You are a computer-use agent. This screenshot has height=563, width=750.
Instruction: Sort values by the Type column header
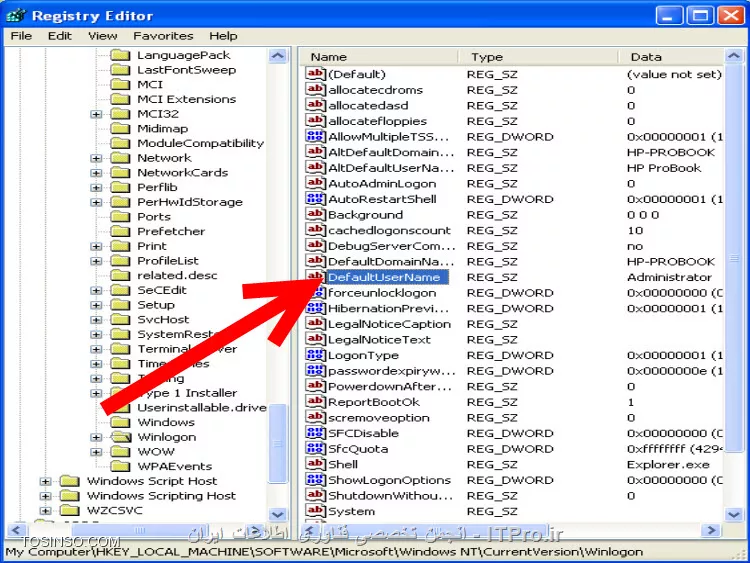[538, 57]
